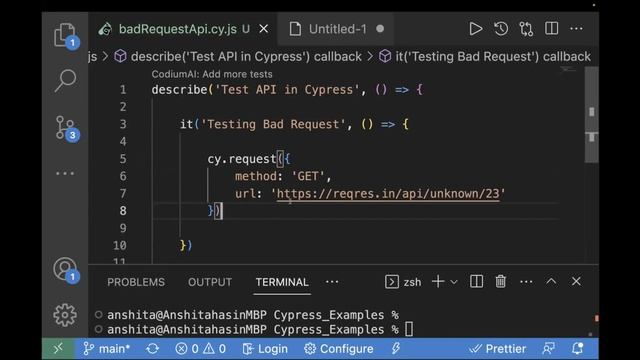Create a new terminal with plus icon
Viewport: 640px width, 360px height.
pos(438,282)
